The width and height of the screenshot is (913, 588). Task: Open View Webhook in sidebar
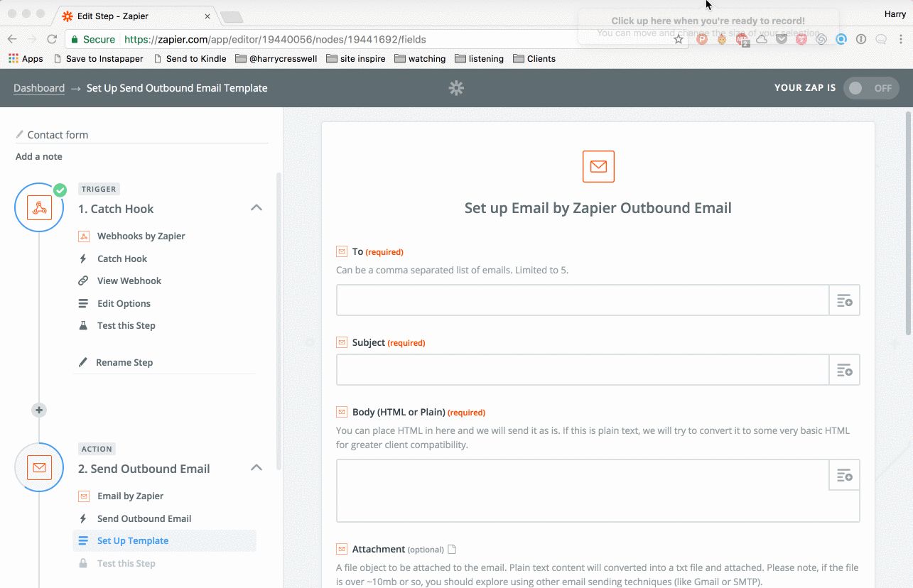129,281
